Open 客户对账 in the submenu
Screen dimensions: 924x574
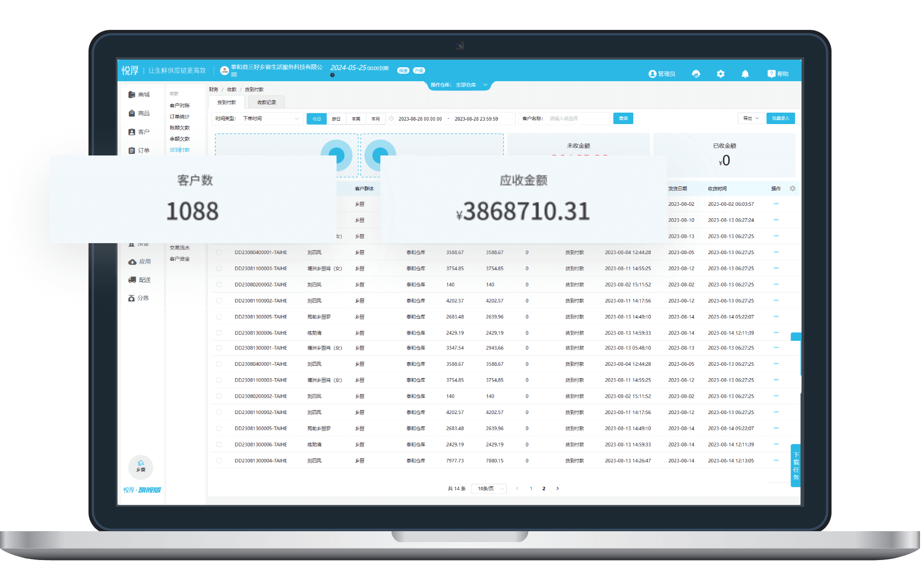180,106
